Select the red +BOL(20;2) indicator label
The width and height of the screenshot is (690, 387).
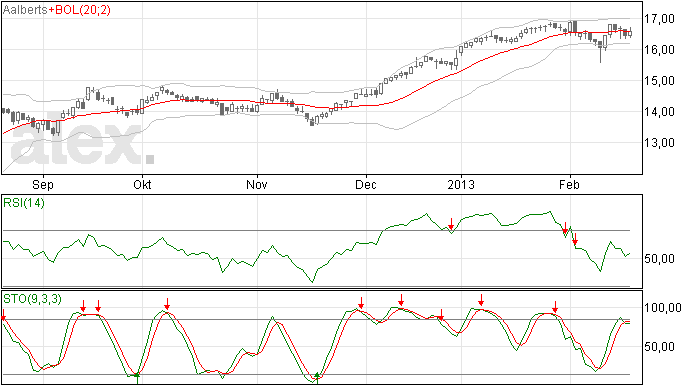pyautogui.click(x=79, y=10)
